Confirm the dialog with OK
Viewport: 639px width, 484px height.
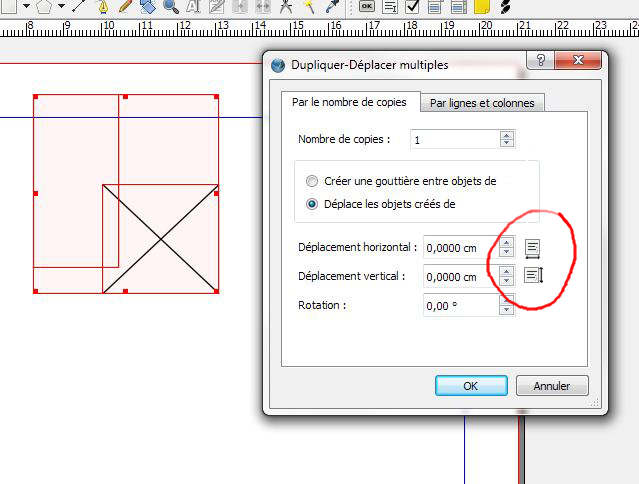471,385
